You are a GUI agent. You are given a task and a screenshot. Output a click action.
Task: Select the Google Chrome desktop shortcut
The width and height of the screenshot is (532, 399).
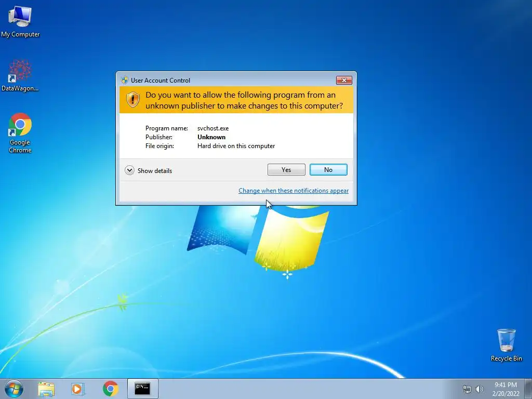point(20,132)
